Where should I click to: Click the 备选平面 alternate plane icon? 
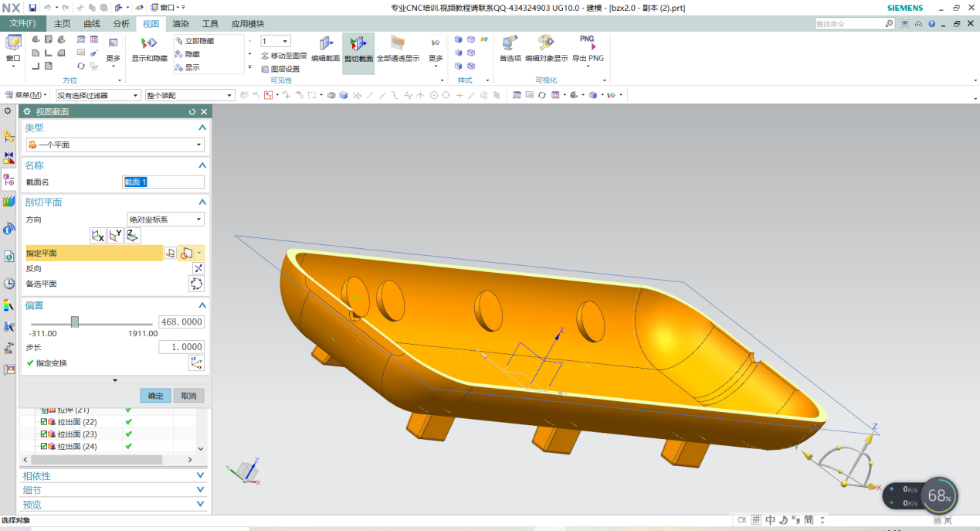click(197, 284)
